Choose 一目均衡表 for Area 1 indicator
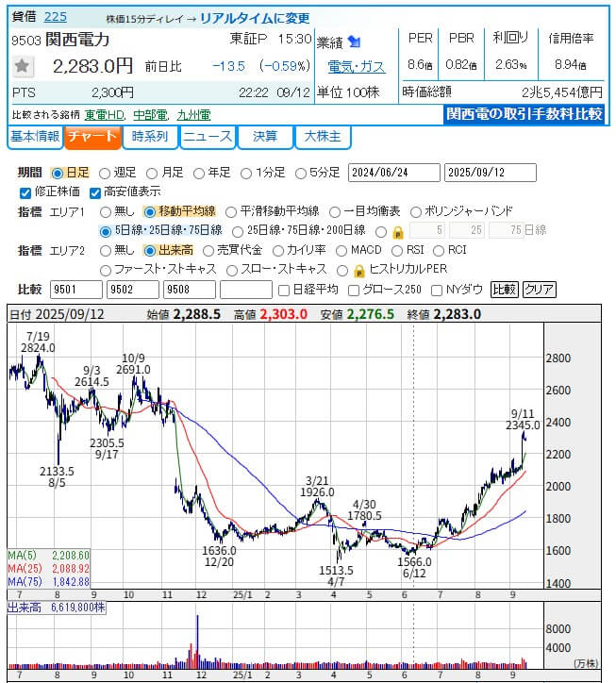Viewport: 616px width, 683px height. (x=335, y=212)
